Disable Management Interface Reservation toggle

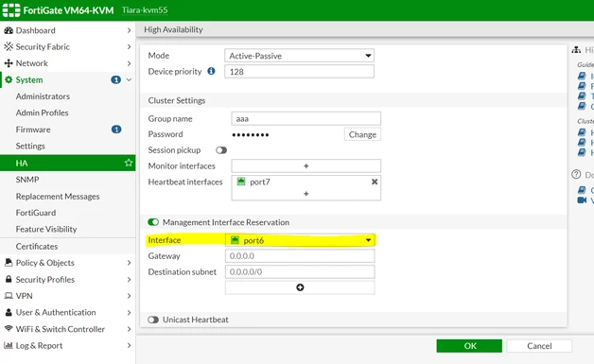pos(153,222)
